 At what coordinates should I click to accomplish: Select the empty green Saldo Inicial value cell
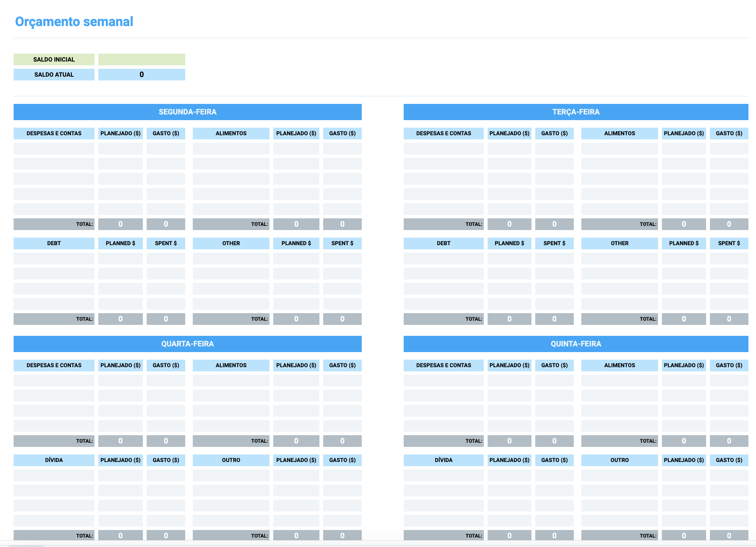[x=142, y=59]
